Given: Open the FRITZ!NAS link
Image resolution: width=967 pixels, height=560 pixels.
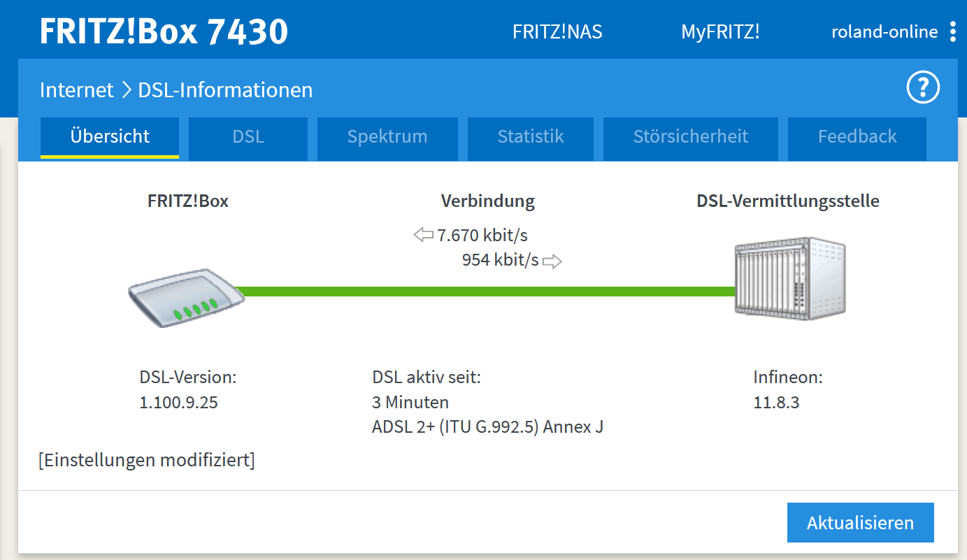Looking at the screenshot, I should click(557, 32).
